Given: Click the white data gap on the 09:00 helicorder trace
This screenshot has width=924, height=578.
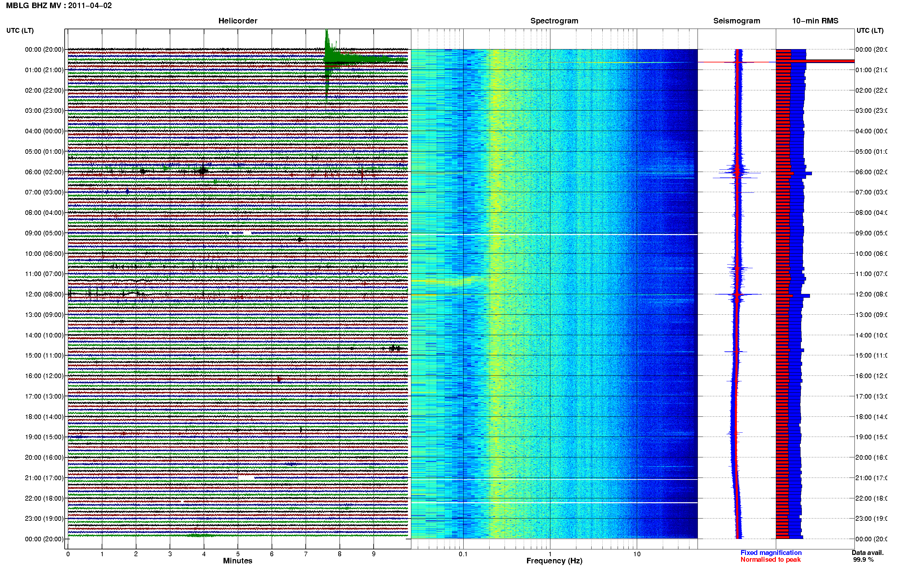Looking at the screenshot, I should [248, 233].
